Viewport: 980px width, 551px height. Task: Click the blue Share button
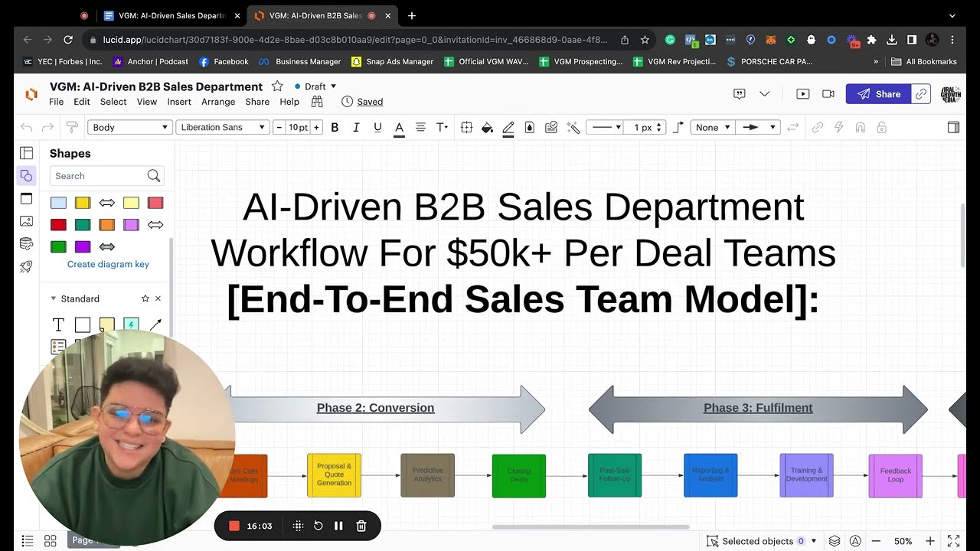click(x=879, y=93)
